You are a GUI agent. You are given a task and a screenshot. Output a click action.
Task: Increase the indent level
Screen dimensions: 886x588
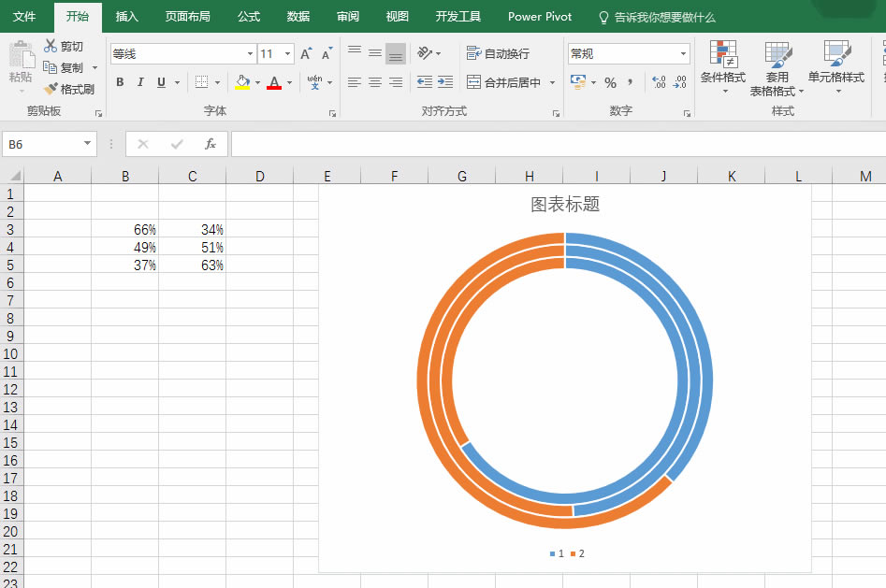pyautogui.click(x=445, y=82)
